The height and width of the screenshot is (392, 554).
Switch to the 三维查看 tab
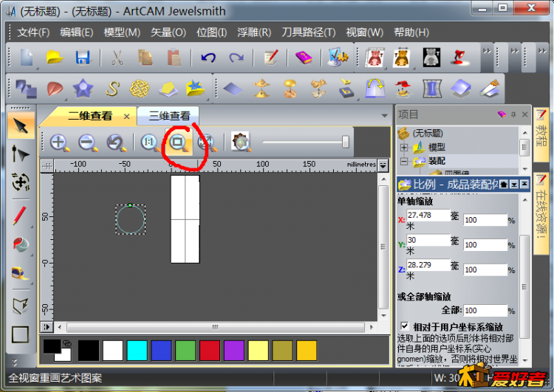tap(169, 115)
